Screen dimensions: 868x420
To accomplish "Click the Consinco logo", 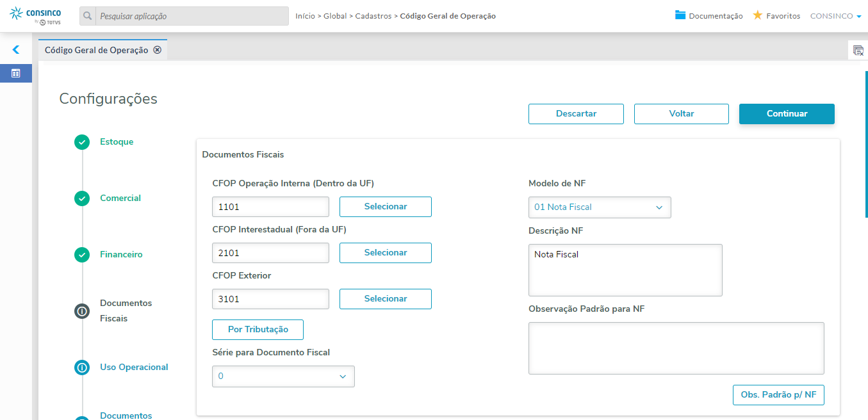I will point(37,16).
